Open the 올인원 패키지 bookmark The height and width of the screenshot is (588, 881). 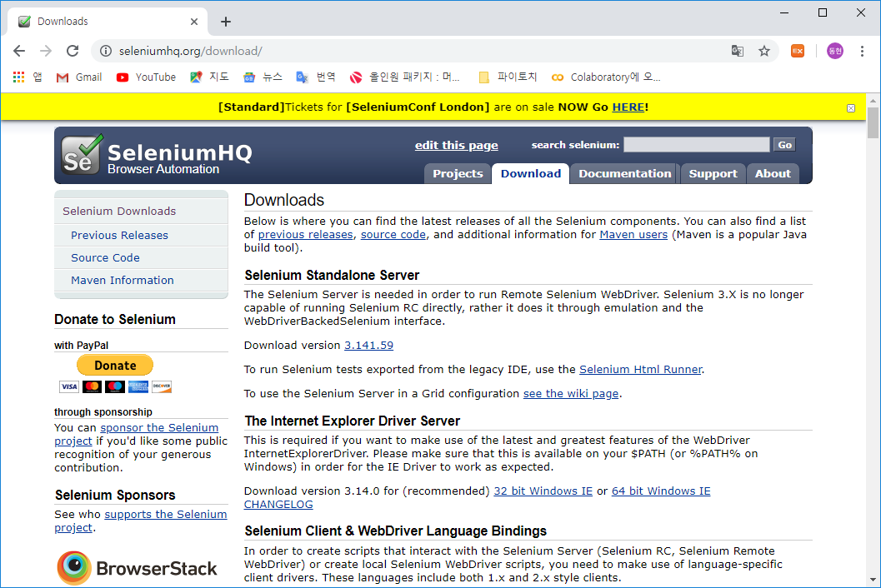point(404,77)
